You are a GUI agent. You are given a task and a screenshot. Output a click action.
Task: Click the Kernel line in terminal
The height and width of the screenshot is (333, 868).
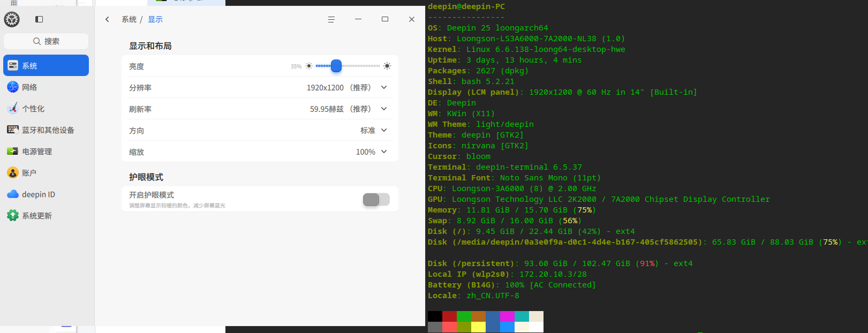(x=526, y=49)
